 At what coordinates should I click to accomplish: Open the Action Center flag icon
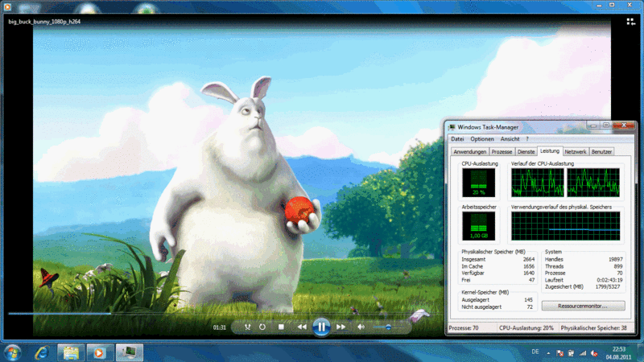[559, 353]
